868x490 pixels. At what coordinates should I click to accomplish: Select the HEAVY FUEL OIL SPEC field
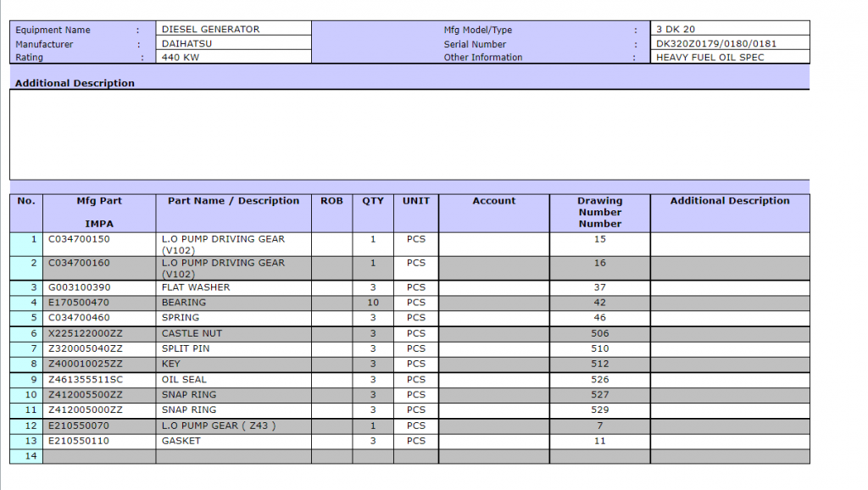point(729,58)
